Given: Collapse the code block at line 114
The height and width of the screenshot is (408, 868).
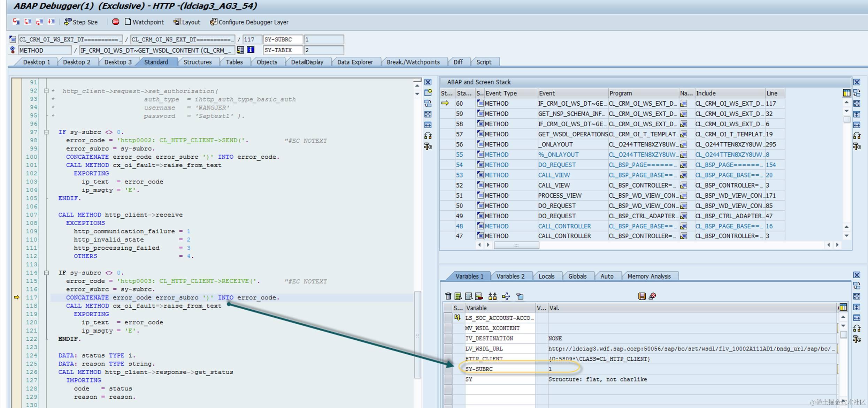Looking at the screenshot, I should [46, 273].
